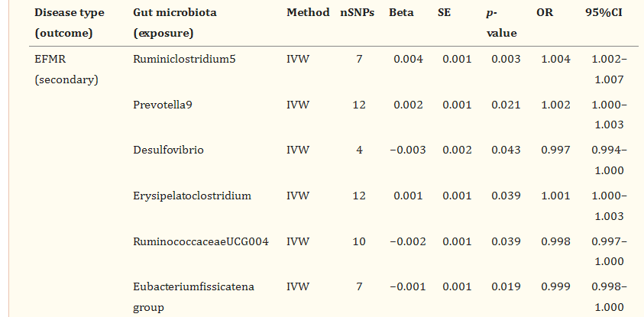
Task: Click the Erysipelatoclostridium row label
Action: pyautogui.click(x=193, y=196)
